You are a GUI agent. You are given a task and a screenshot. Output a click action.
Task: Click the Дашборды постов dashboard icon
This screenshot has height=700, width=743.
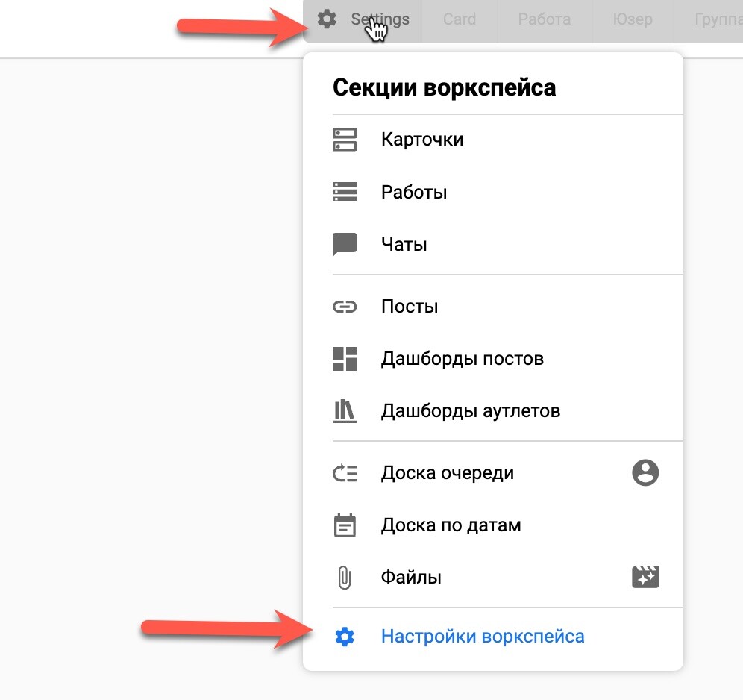click(x=344, y=359)
